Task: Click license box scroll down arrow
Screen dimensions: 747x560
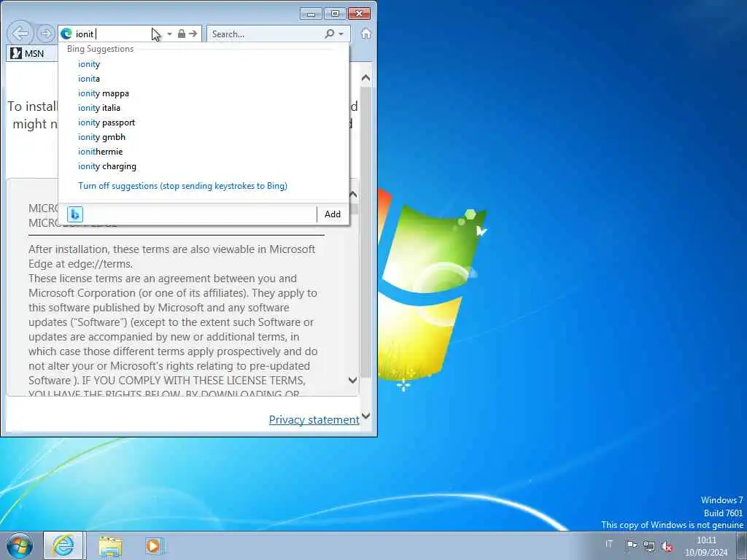Action: [352, 380]
